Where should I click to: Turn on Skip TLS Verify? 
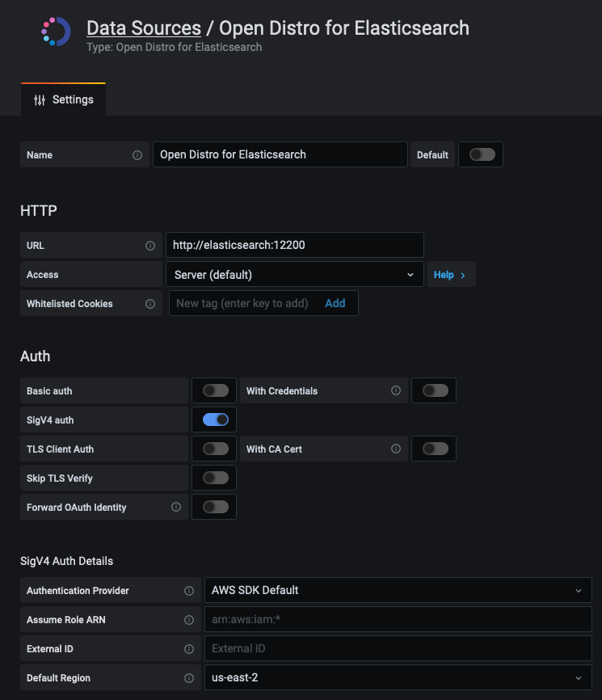click(x=213, y=477)
